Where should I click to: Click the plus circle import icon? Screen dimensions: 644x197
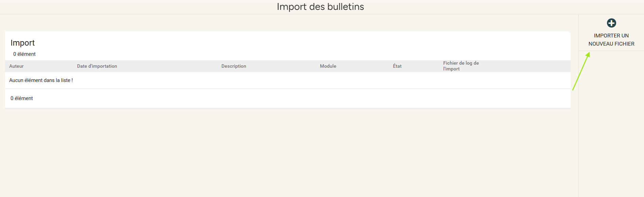(611, 23)
